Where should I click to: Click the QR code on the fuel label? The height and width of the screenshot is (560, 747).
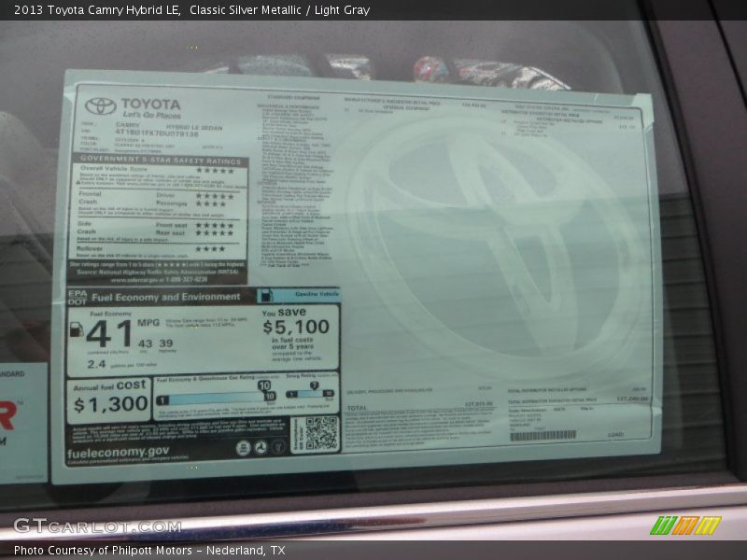pos(320,433)
